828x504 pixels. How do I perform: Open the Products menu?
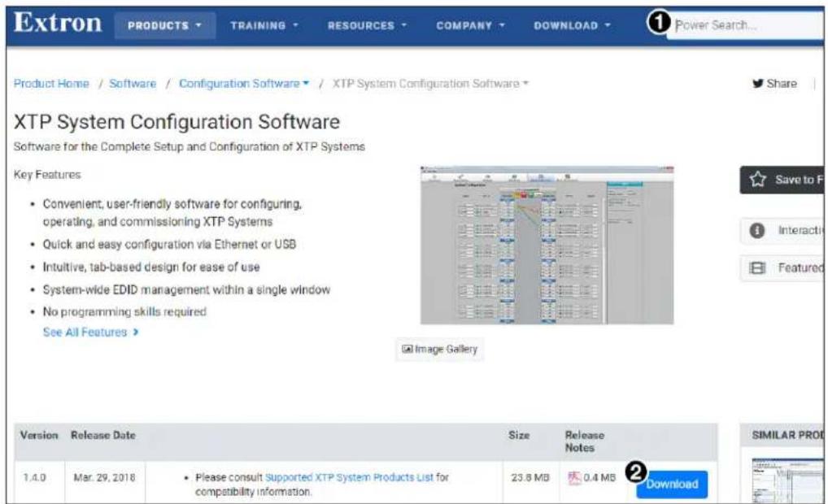pyautogui.click(x=165, y=25)
